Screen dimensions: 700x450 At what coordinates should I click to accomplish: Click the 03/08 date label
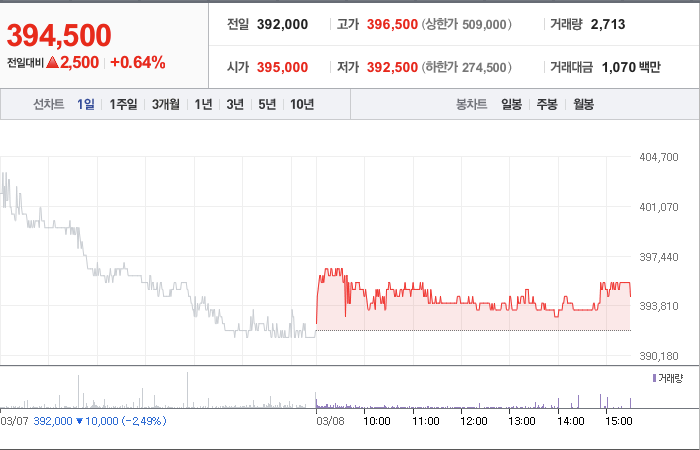point(330,421)
